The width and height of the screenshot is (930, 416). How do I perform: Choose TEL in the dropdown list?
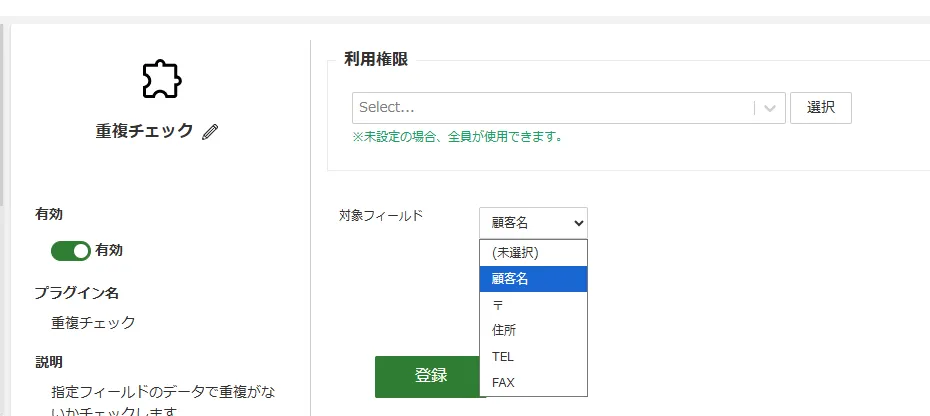pyautogui.click(x=533, y=357)
